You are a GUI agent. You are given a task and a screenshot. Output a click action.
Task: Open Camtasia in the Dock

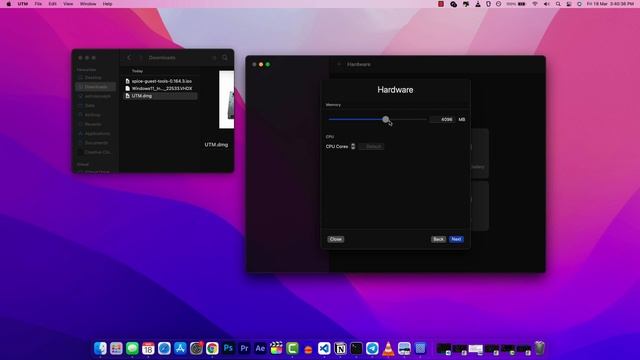[292, 348]
